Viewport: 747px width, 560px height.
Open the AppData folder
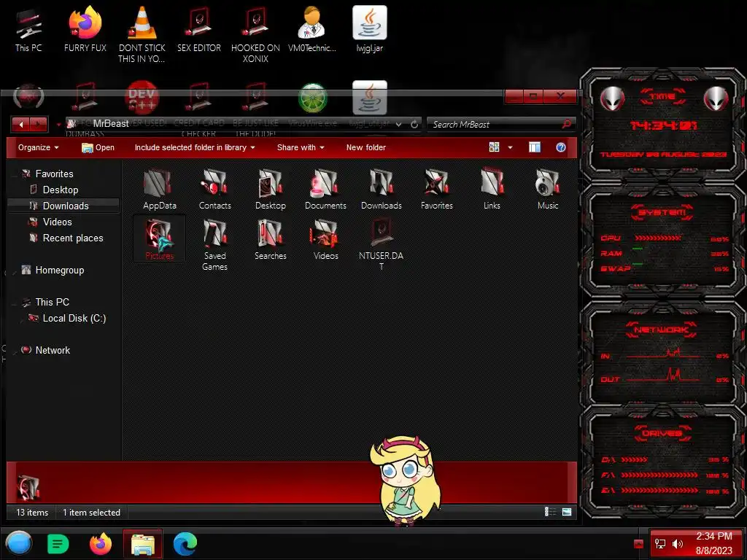(159, 189)
